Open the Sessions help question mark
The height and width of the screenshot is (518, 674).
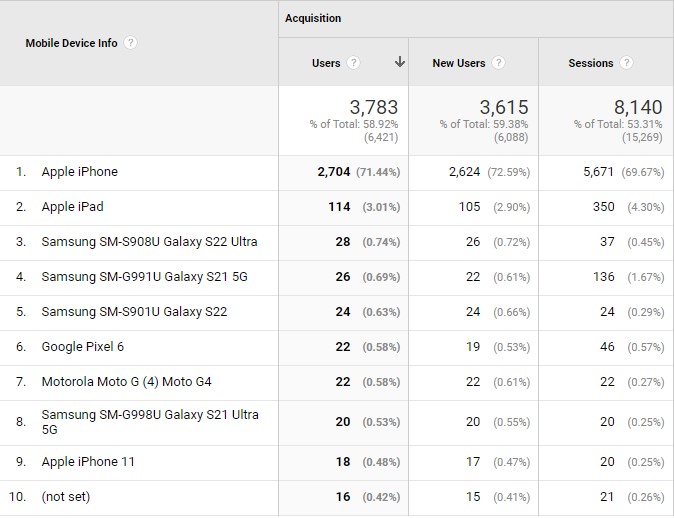[626, 63]
